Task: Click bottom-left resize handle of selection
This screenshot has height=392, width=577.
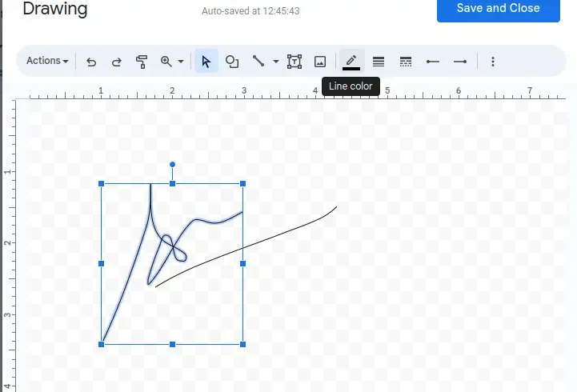Action: [101, 344]
